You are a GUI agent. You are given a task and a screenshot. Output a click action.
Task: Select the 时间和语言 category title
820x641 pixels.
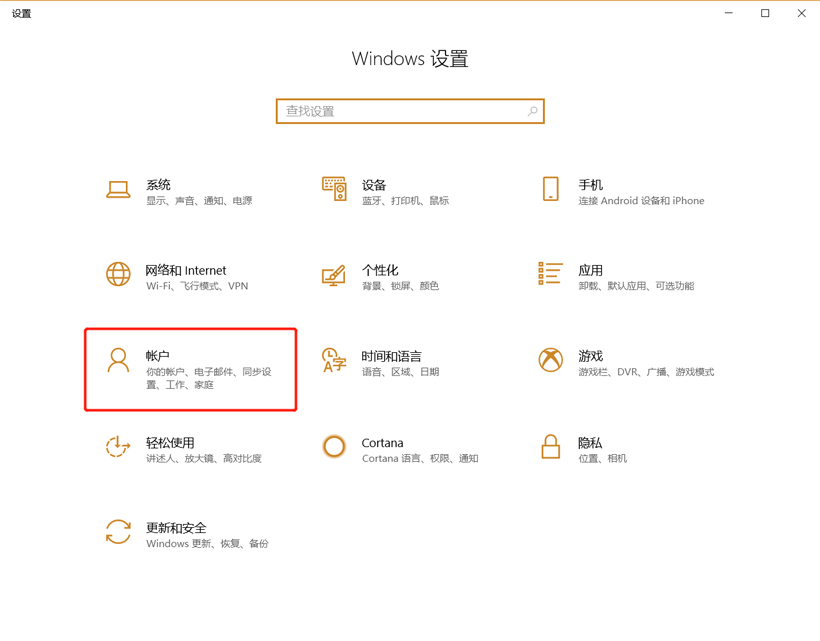click(x=392, y=356)
